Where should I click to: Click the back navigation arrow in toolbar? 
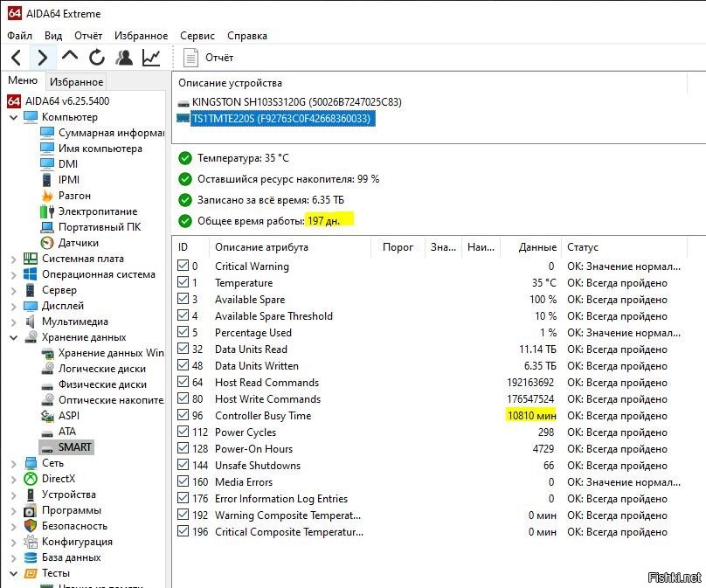click(17, 58)
